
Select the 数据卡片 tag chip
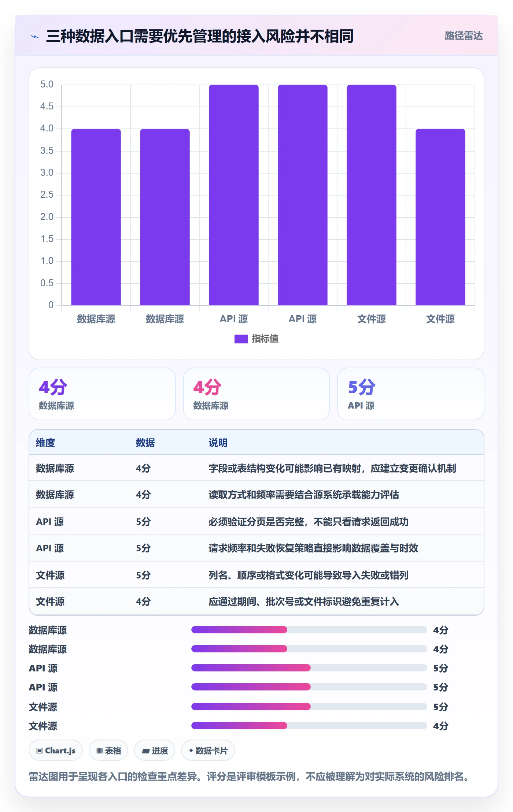[208, 750]
